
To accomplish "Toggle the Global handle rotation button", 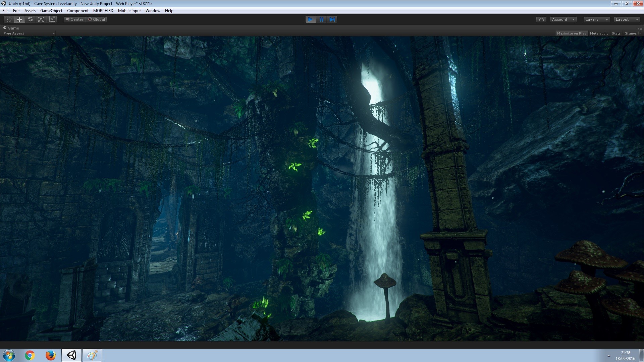I will pyautogui.click(x=96, y=19).
